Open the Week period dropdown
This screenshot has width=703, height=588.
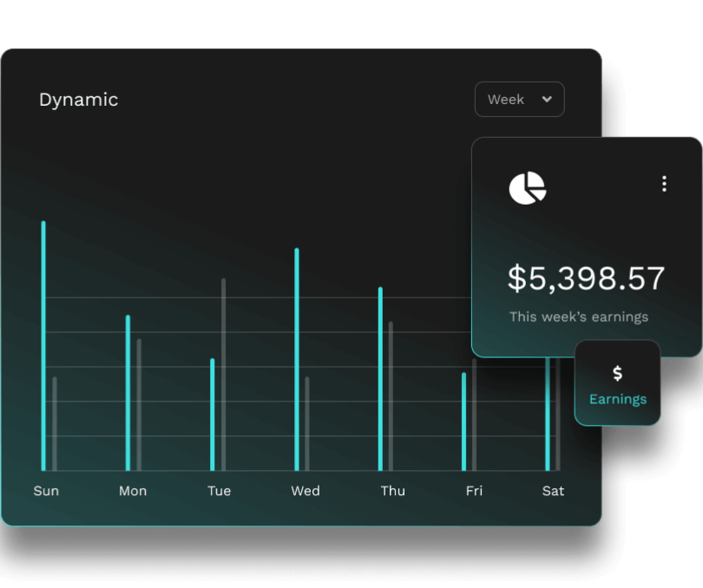pyautogui.click(x=519, y=100)
